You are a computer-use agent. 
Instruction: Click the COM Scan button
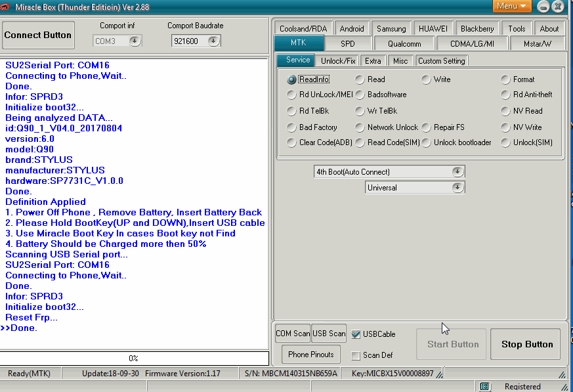[x=293, y=334]
